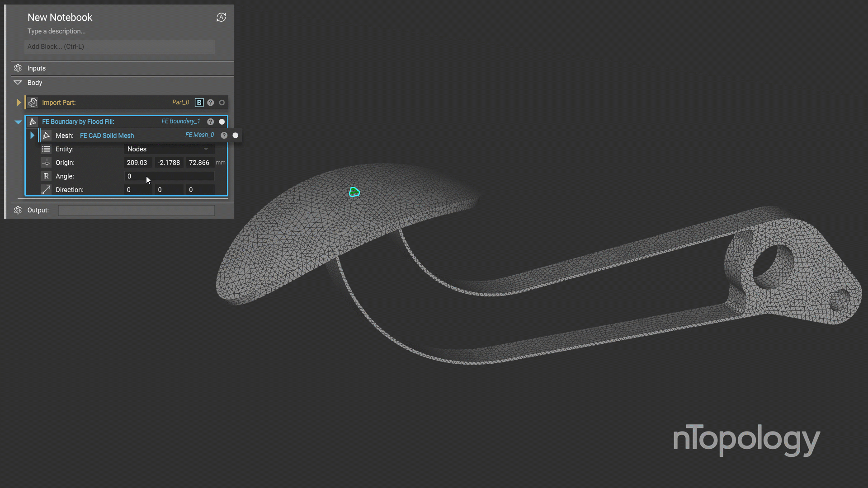Open help for FE Boundary_1 block

[x=211, y=122]
